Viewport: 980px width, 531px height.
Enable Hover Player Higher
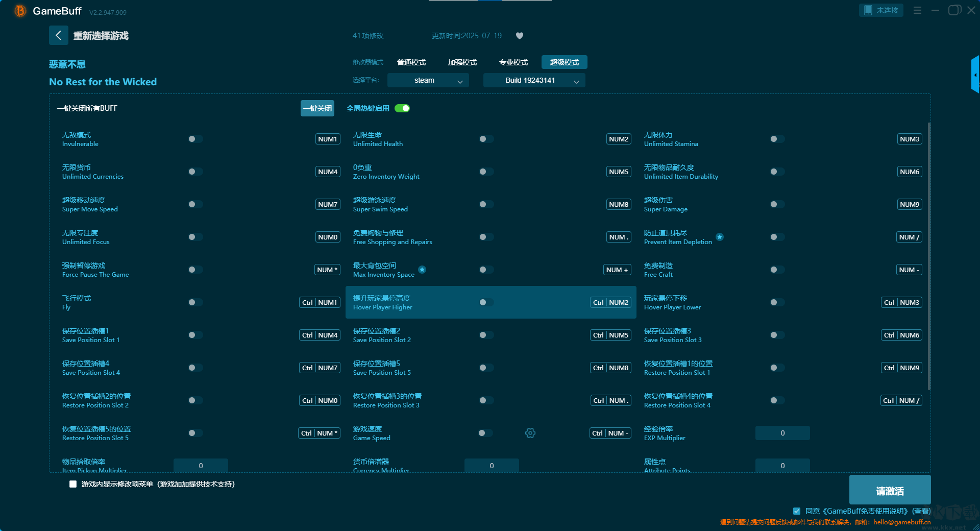(486, 302)
